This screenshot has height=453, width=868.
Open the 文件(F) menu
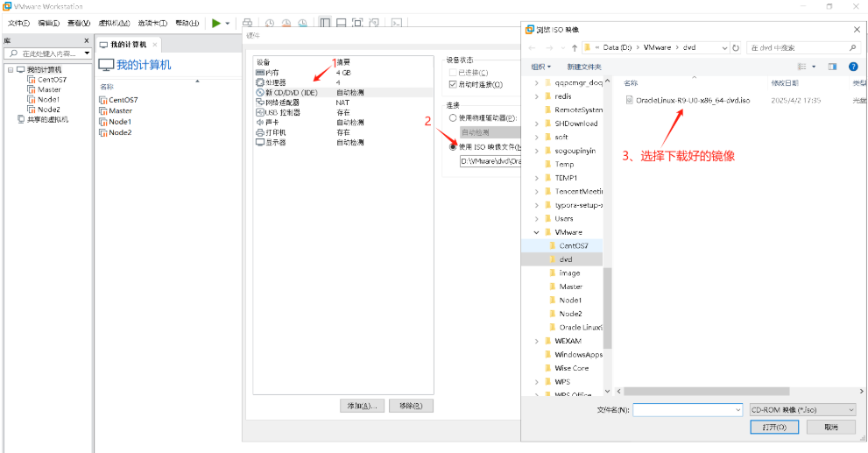pos(18,24)
